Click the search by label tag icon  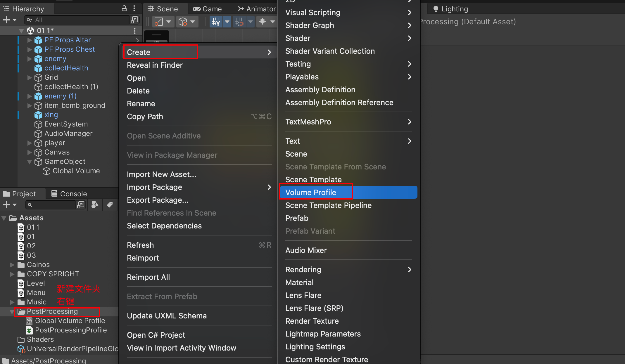pyautogui.click(x=110, y=205)
